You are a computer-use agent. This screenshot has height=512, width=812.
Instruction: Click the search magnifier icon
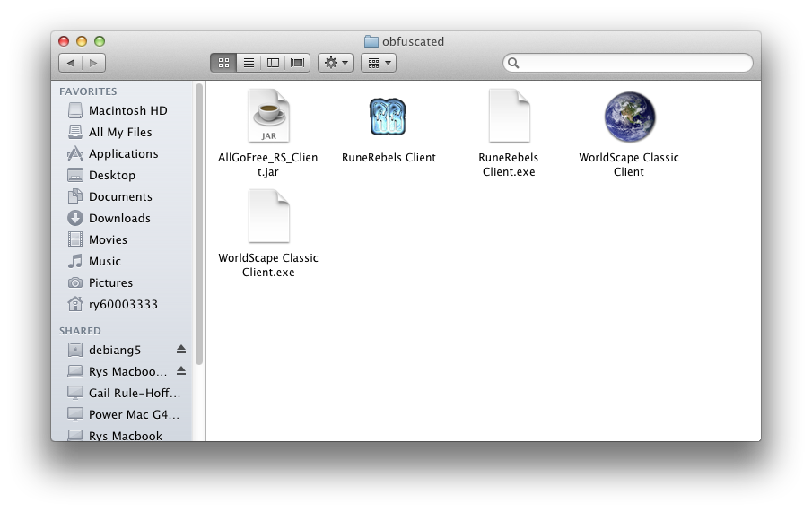click(x=513, y=63)
